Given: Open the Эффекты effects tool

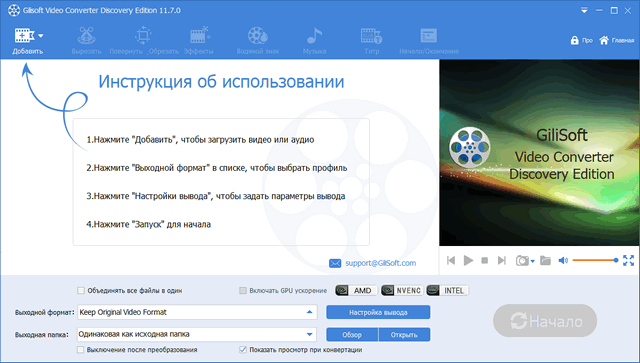Looking at the screenshot, I should pyautogui.click(x=199, y=40).
